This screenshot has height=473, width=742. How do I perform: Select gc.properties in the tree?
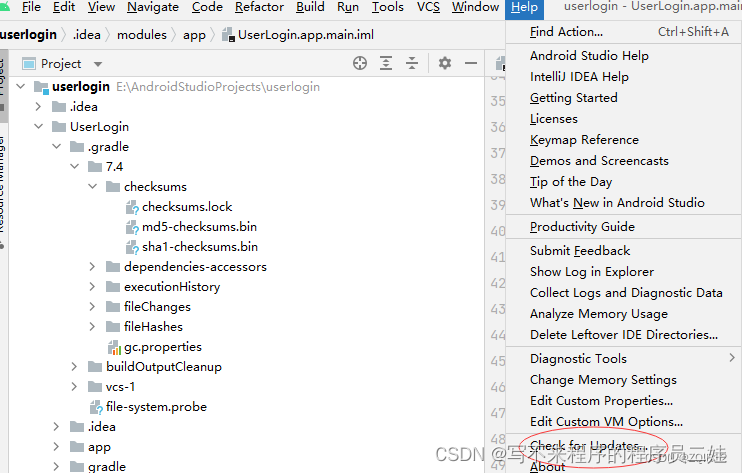(x=163, y=347)
